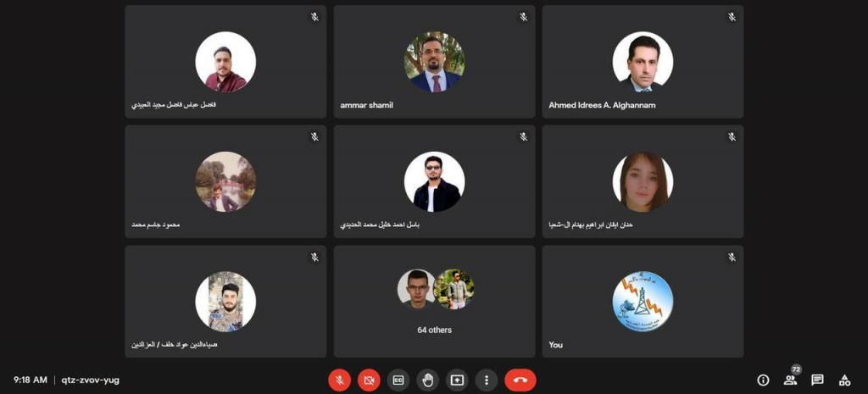The image size is (868, 394).
Task: Open meeting details info icon
Action: [764, 380]
